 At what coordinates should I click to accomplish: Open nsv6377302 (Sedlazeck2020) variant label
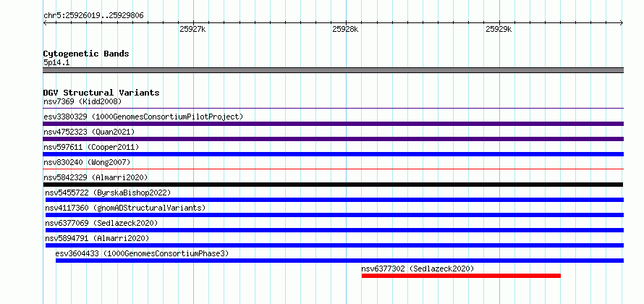point(418,269)
